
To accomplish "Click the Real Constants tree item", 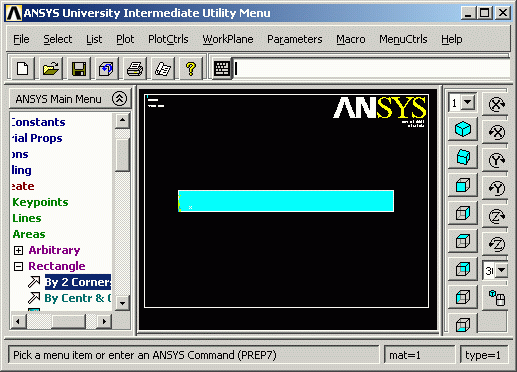I will pos(38,122).
